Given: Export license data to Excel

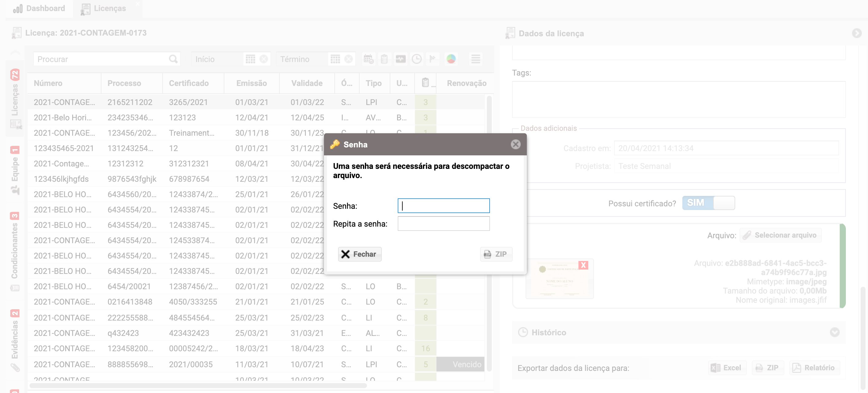Looking at the screenshot, I should tap(727, 368).
